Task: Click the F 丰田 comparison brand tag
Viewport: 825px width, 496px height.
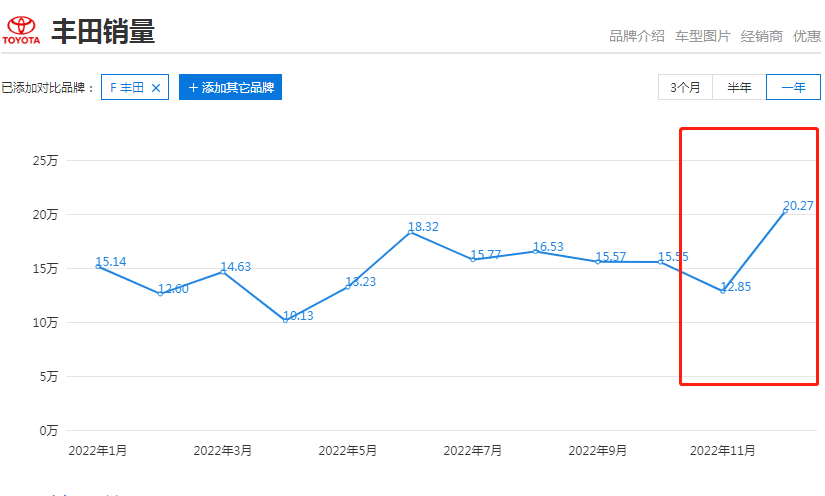Action: tap(135, 87)
